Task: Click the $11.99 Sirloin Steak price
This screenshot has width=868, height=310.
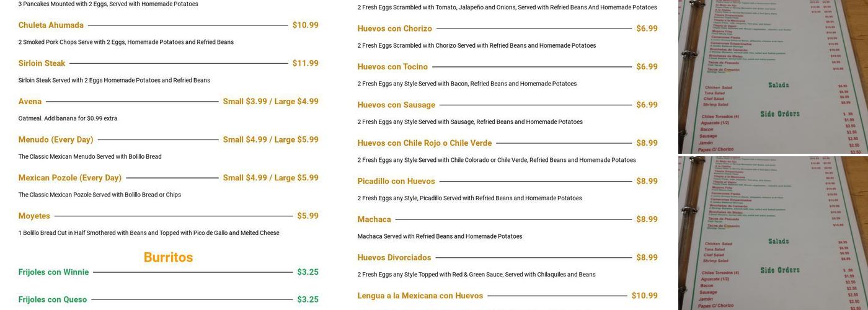Action: coord(305,63)
